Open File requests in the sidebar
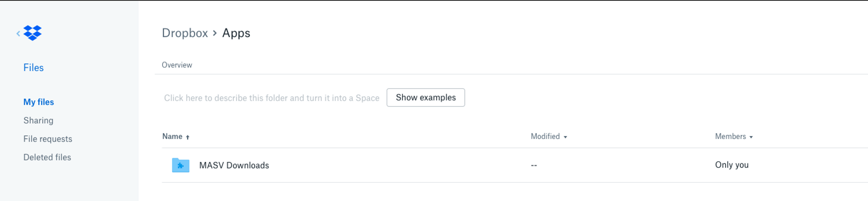 coord(48,139)
